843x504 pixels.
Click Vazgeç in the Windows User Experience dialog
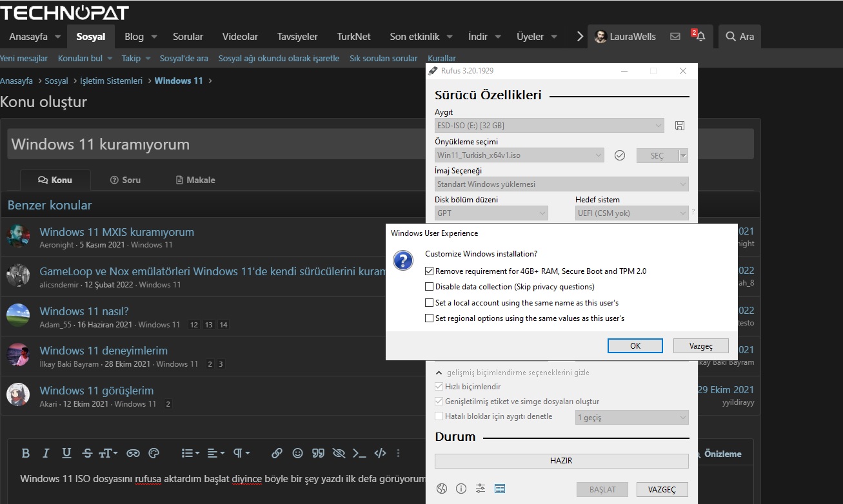701,346
